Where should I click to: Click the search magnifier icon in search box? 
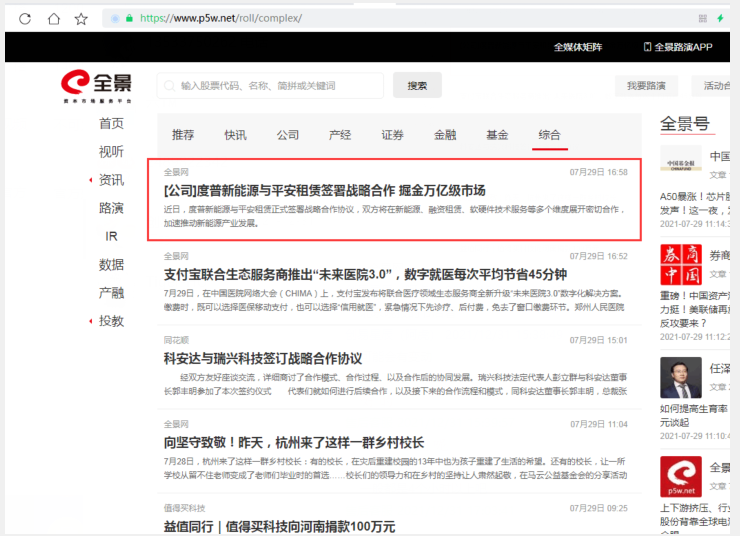169,86
